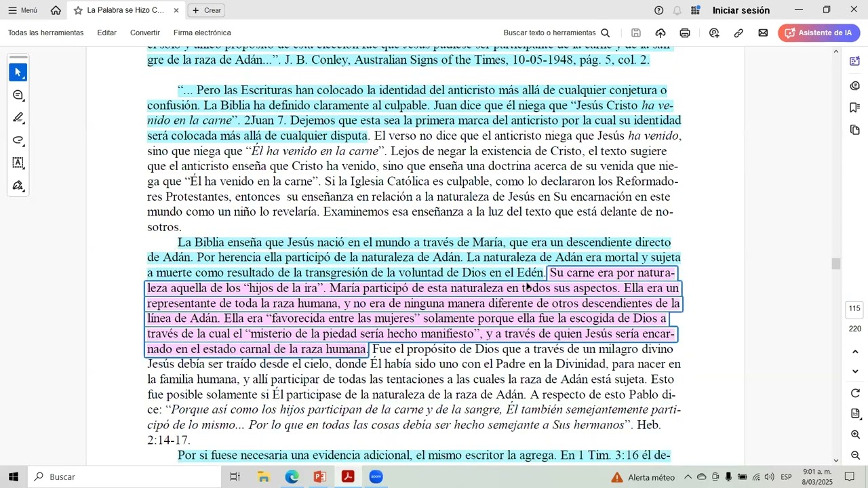
Task: Open the share with others icon
Action: (x=714, y=33)
